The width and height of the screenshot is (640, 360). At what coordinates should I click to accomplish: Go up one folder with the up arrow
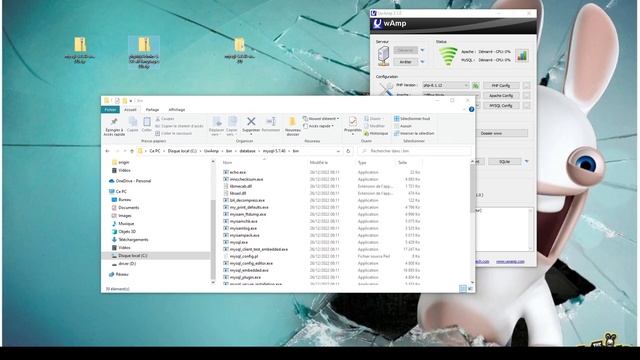131,151
